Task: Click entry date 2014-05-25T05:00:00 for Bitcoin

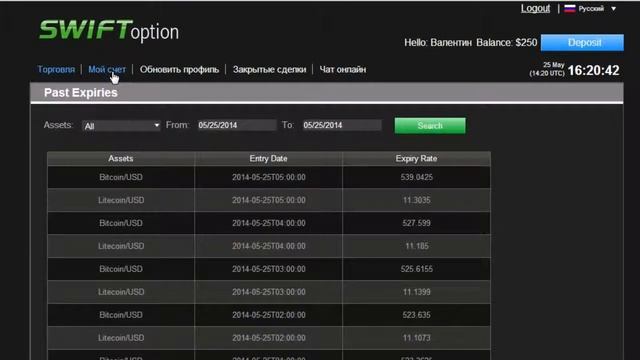Action: [269, 177]
